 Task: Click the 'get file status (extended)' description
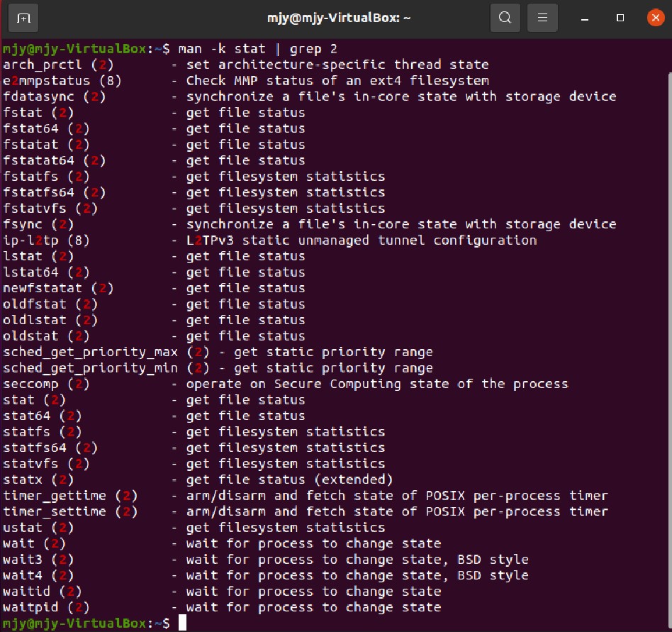tap(289, 479)
